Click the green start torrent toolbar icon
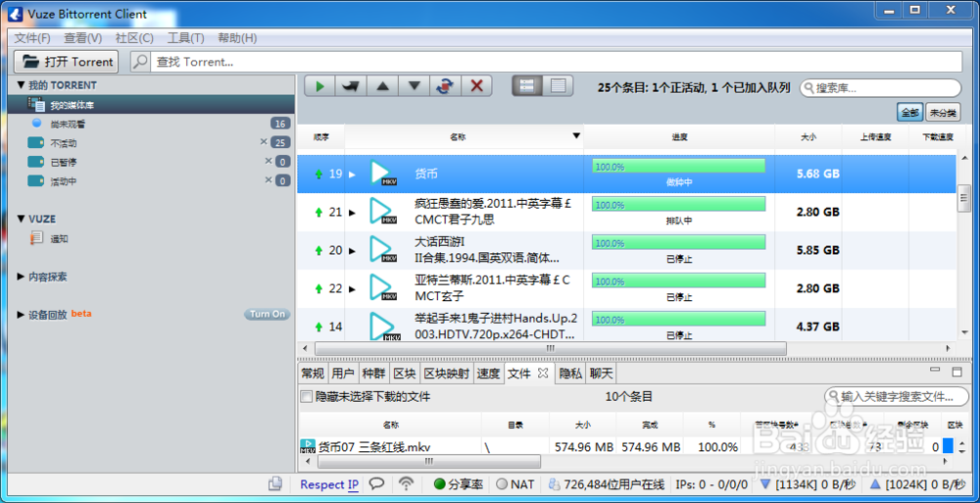This screenshot has height=503, width=980. tap(320, 86)
